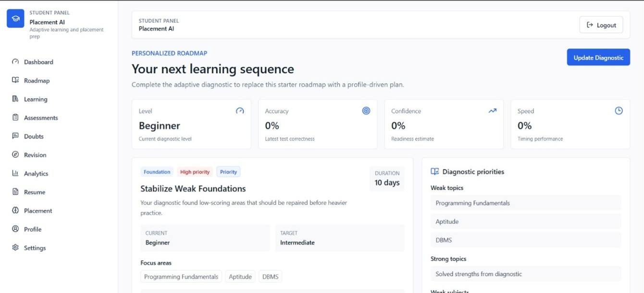Screen dimensions: 644x293
Task: Click the 'Weak topics' label
Action: click(447, 188)
